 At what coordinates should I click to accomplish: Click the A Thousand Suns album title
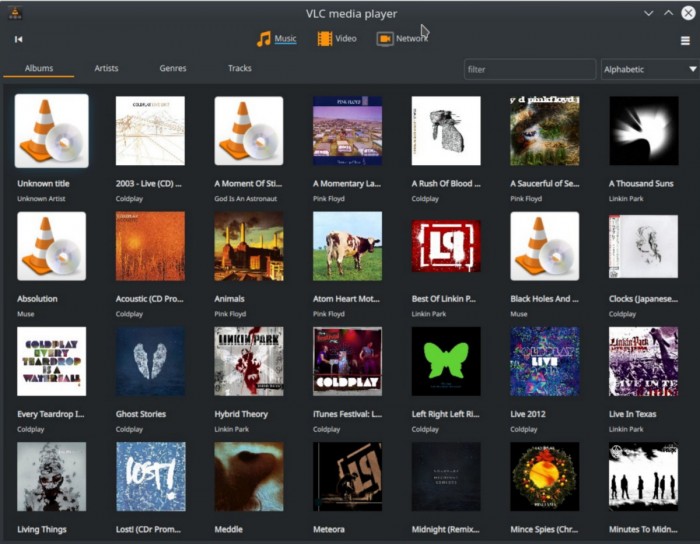pyautogui.click(x=643, y=184)
